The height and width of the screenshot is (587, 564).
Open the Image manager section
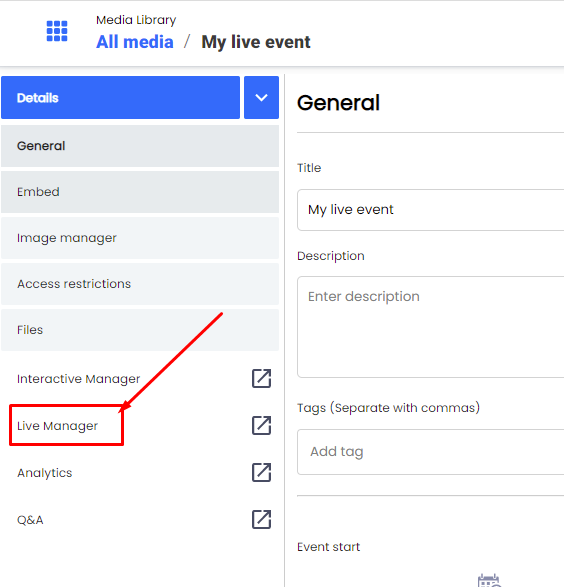click(140, 238)
